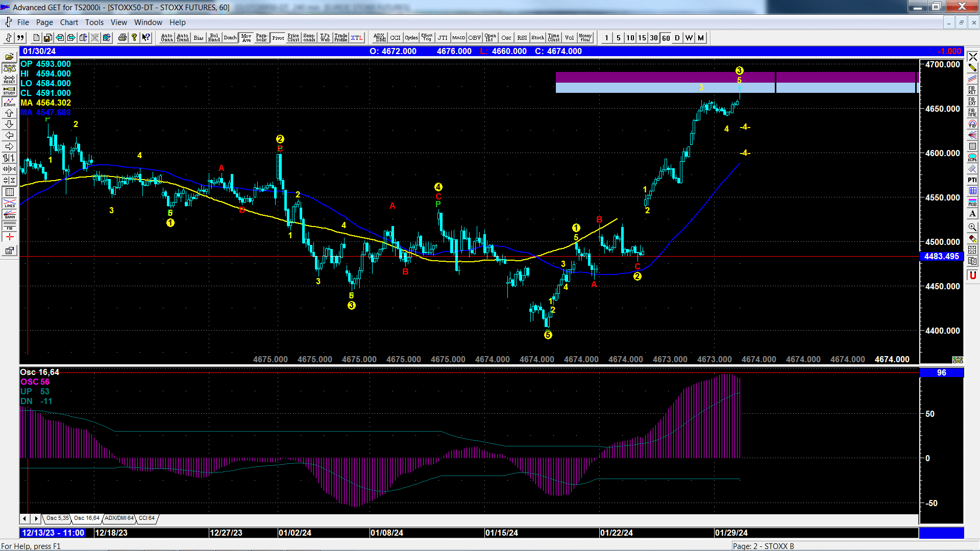Open the Tools menu
Screen dimensions: 980x551
[94, 22]
